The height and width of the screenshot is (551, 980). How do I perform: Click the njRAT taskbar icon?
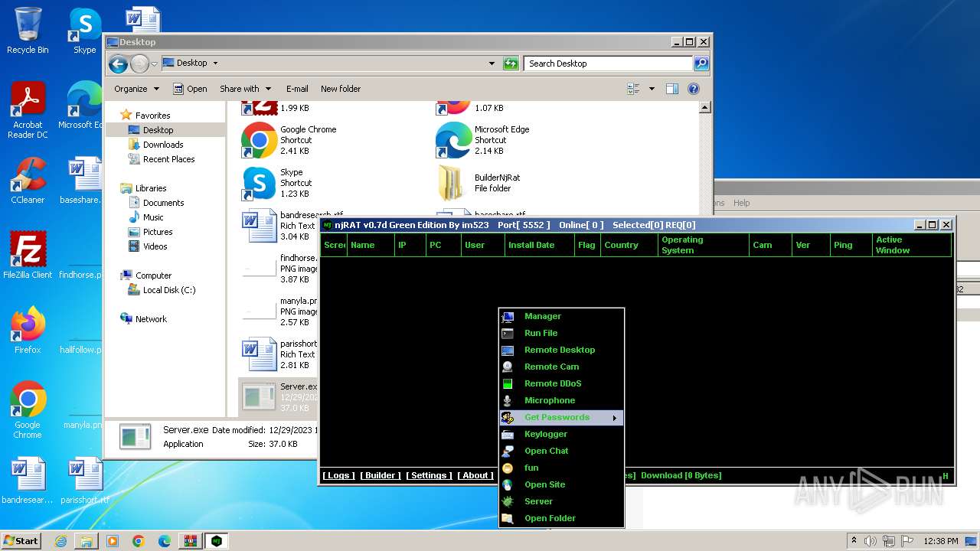point(217,541)
